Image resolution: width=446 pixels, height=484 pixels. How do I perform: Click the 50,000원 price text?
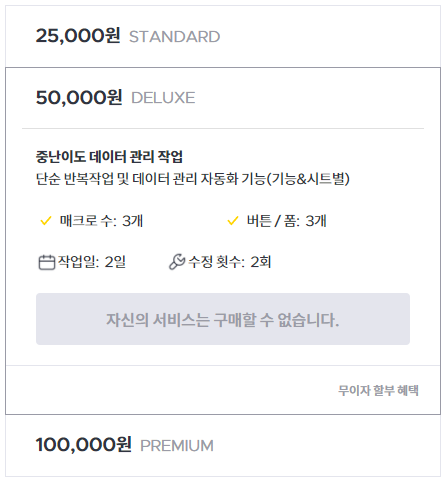point(79,97)
